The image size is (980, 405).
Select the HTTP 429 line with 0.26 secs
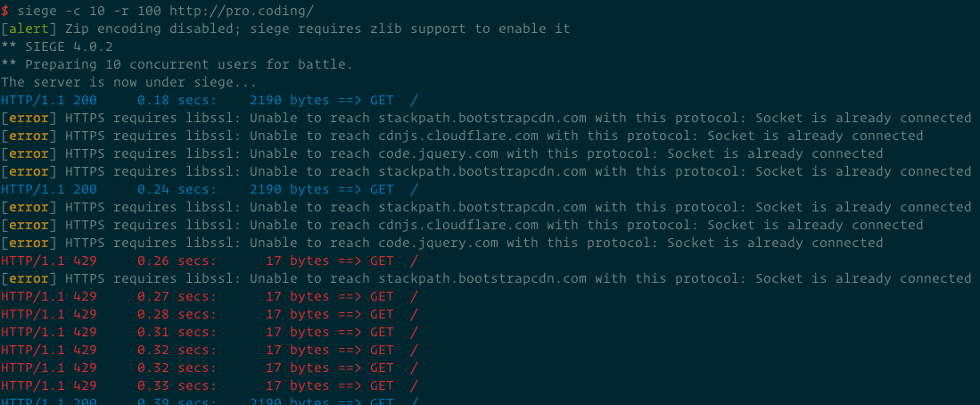pos(210,260)
